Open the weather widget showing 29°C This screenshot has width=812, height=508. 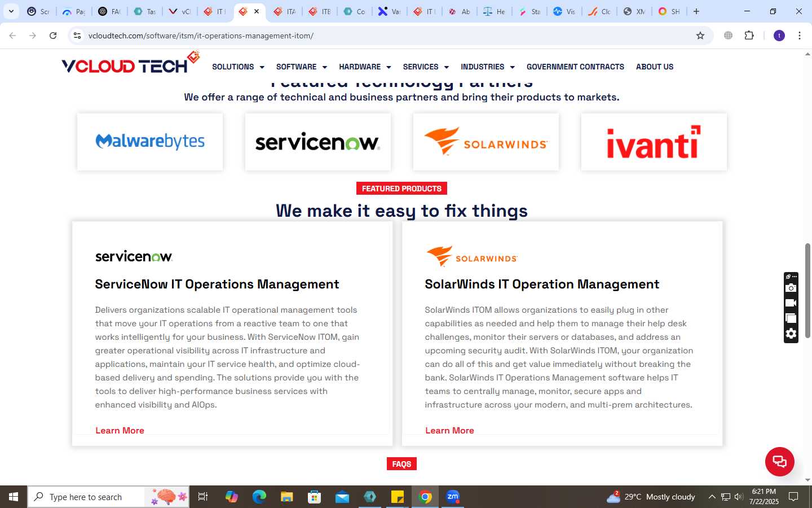[651, 497]
